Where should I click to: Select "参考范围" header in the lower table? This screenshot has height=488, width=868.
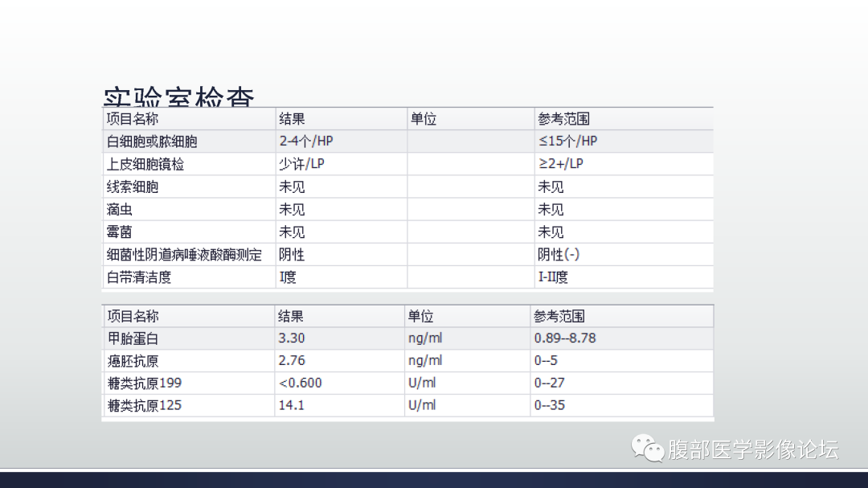click(559, 317)
